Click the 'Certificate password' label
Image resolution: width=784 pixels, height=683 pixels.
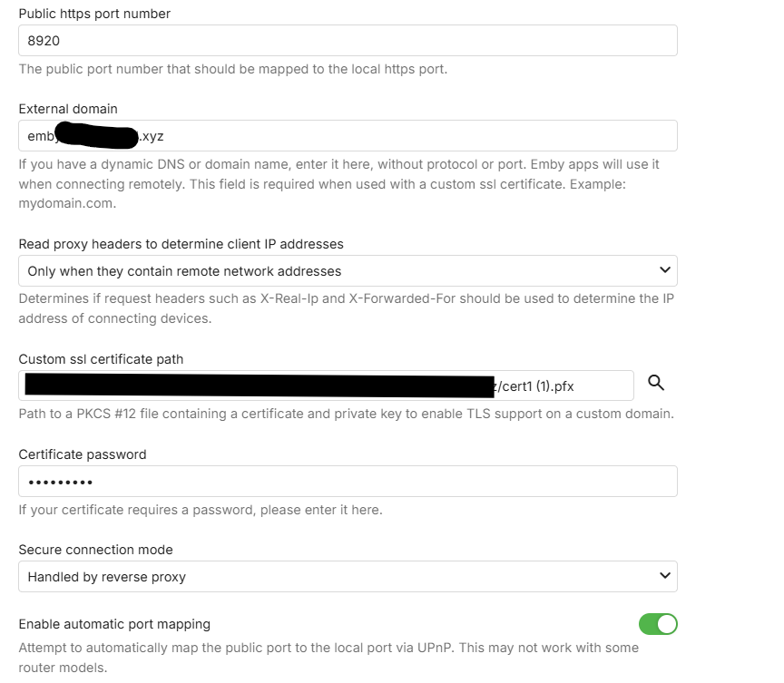point(83,454)
